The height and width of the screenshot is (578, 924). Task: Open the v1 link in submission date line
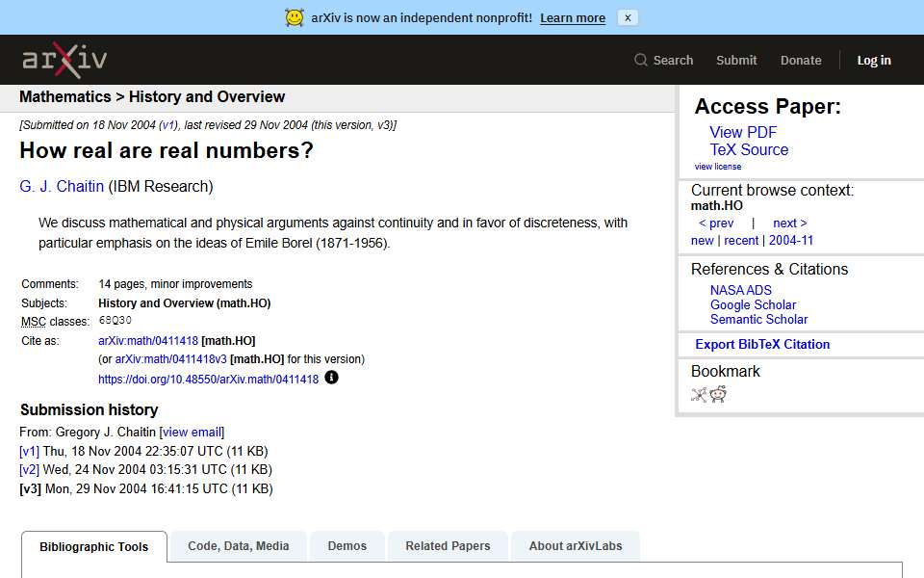pos(168,125)
